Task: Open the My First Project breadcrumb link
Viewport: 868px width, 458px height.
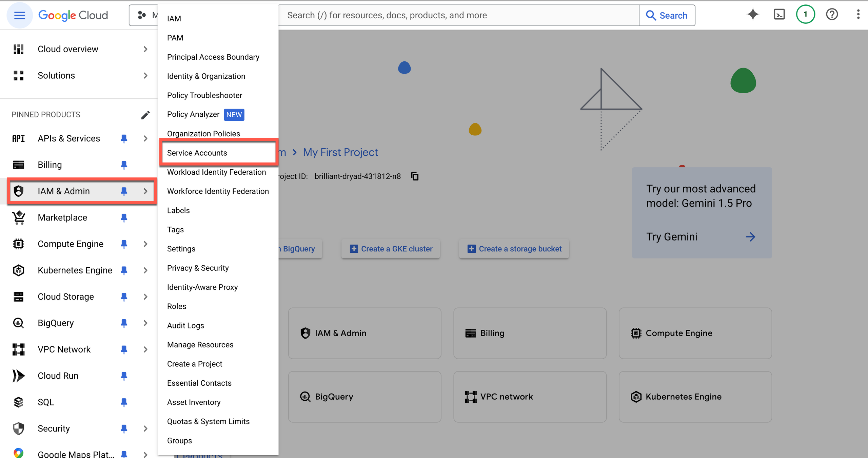Action: [x=340, y=152]
